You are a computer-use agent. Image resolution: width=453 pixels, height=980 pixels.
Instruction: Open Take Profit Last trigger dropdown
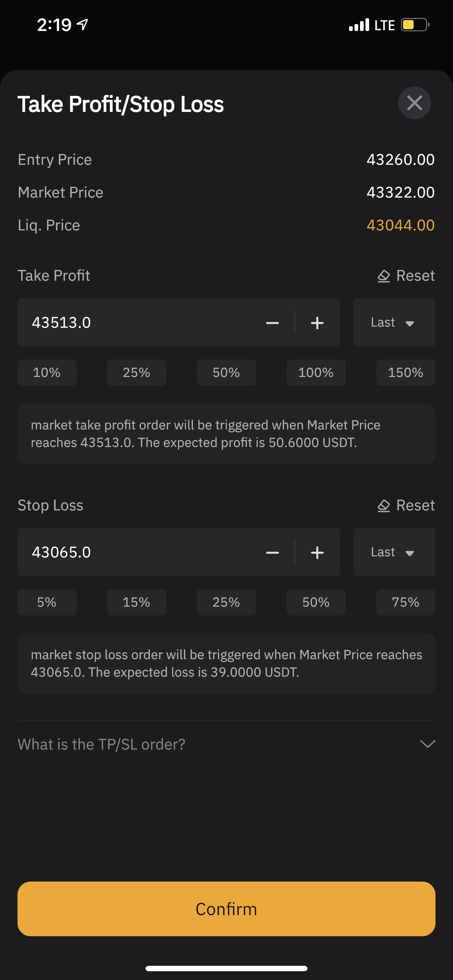tap(394, 322)
